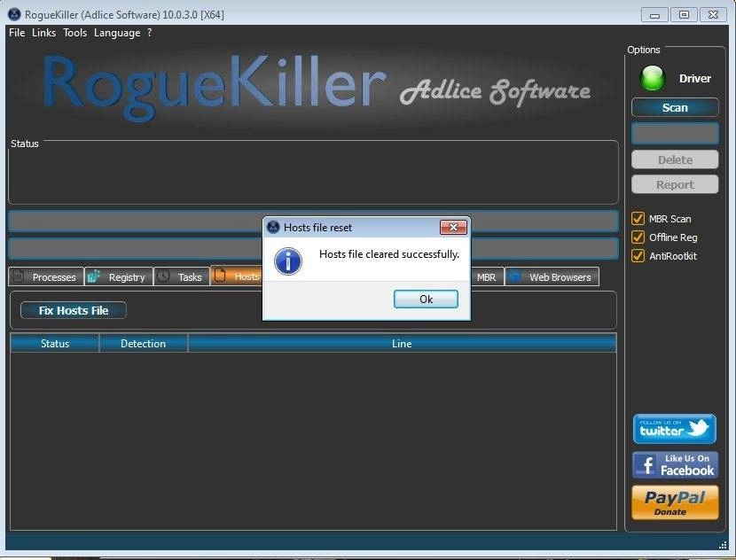Open the Language menu
This screenshot has height=560, width=736.
click(x=117, y=33)
